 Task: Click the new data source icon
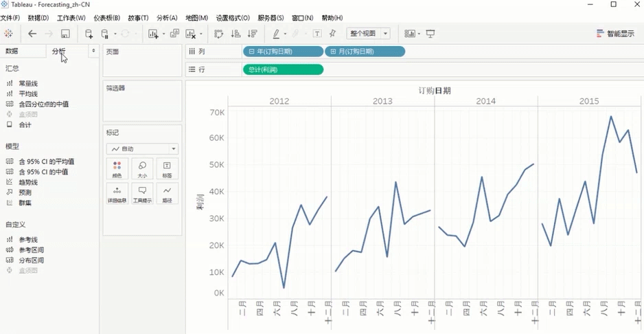click(89, 34)
